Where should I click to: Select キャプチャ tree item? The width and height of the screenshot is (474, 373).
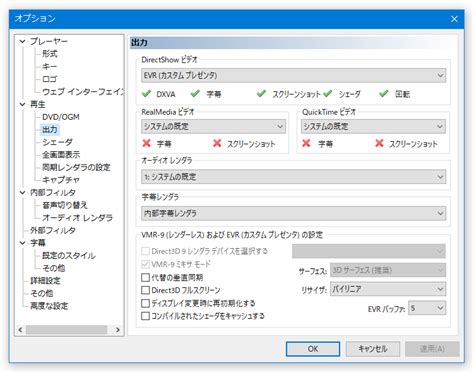[x=61, y=180]
